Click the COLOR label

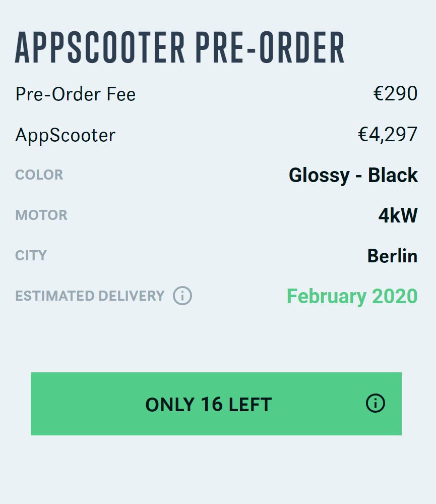(x=39, y=175)
